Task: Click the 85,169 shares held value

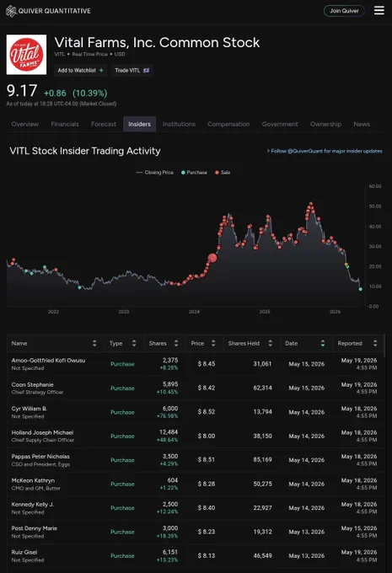Action: click(x=262, y=460)
